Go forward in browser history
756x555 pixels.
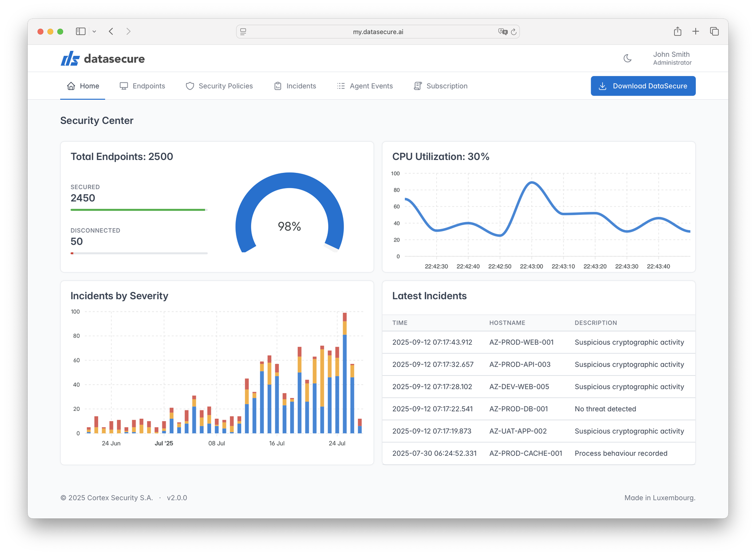pyautogui.click(x=128, y=32)
